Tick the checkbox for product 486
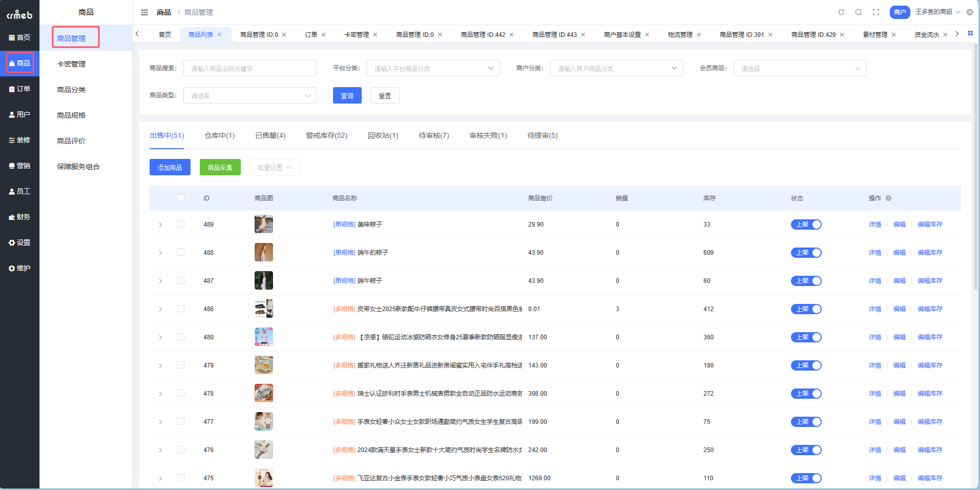 tap(180, 309)
